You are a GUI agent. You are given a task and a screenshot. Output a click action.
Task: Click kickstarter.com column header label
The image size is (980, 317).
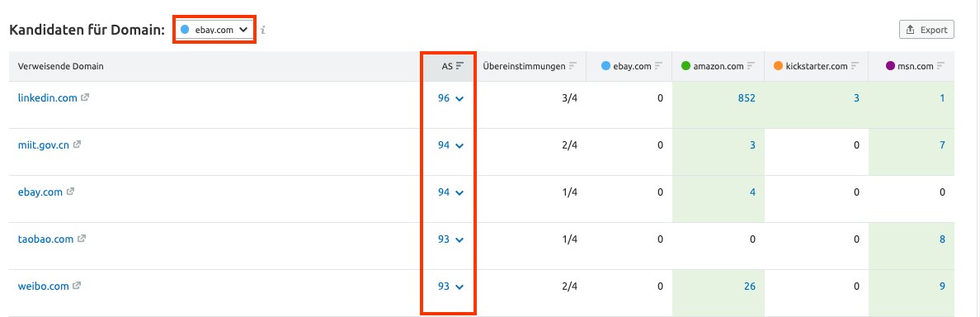(817, 66)
